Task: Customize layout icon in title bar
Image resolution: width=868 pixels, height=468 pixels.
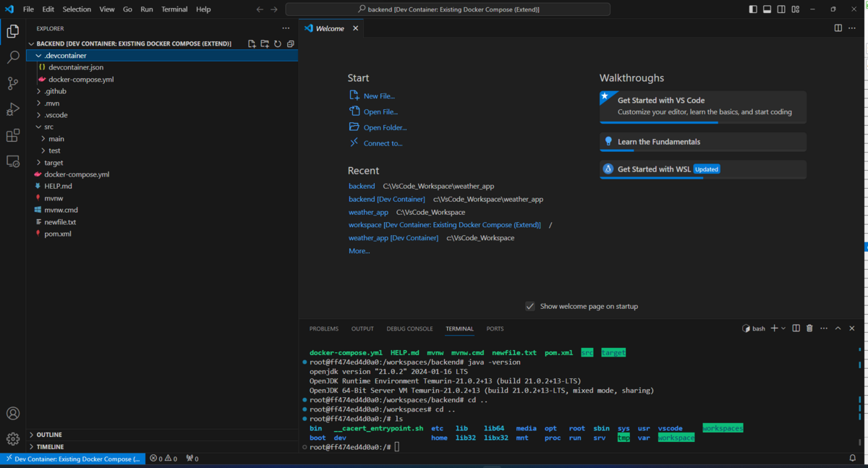Action: coord(796,9)
